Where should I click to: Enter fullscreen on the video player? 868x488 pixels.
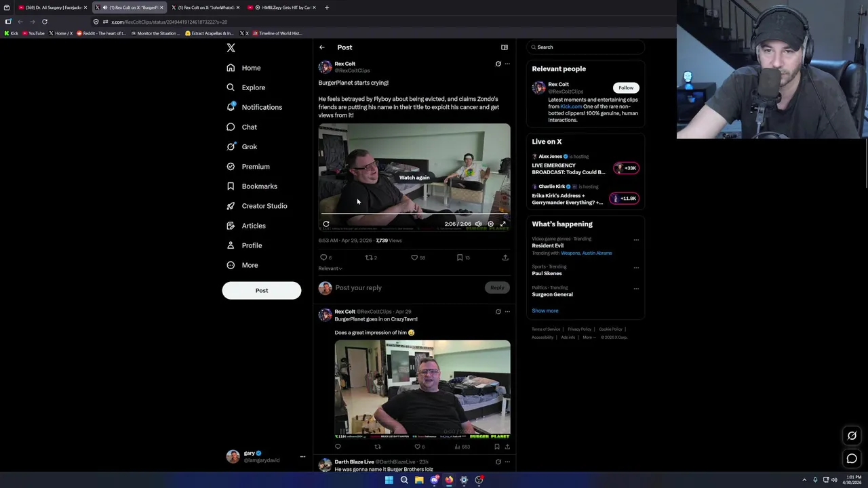(x=503, y=224)
